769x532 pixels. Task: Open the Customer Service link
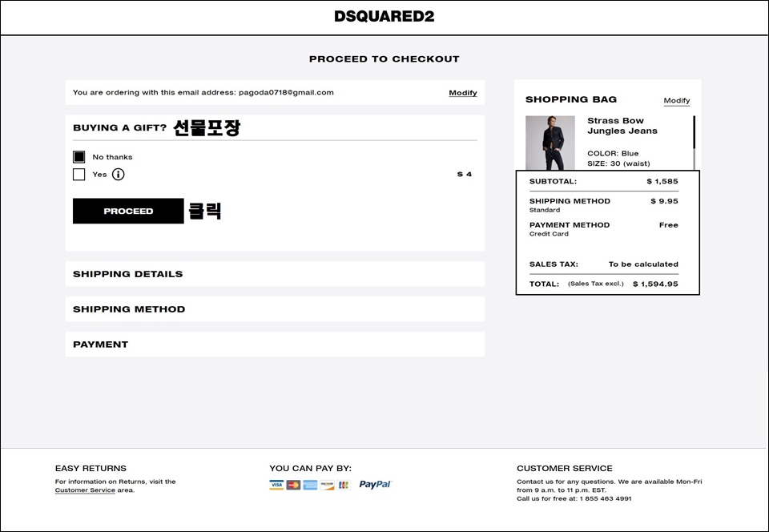(x=85, y=490)
